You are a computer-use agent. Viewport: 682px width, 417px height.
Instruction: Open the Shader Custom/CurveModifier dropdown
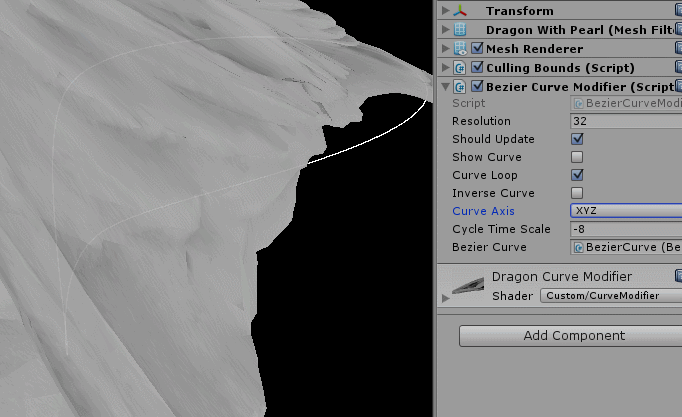611,296
